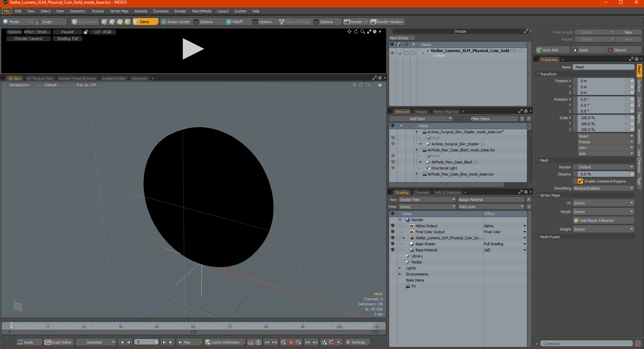The width and height of the screenshot is (644, 349).
Task: Open the Add Item dropdown
Action: (421, 119)
